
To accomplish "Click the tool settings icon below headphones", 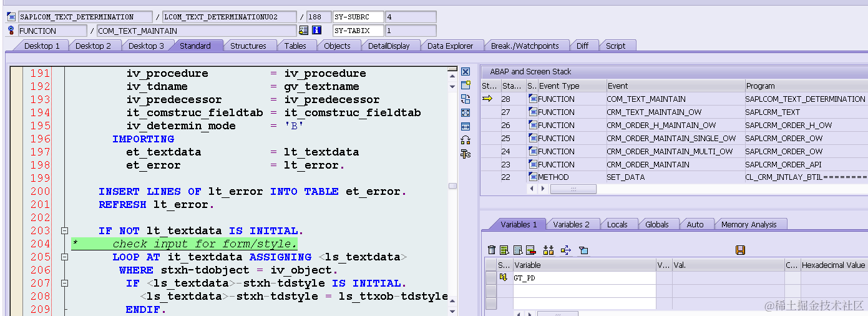I will pos(466,154).
